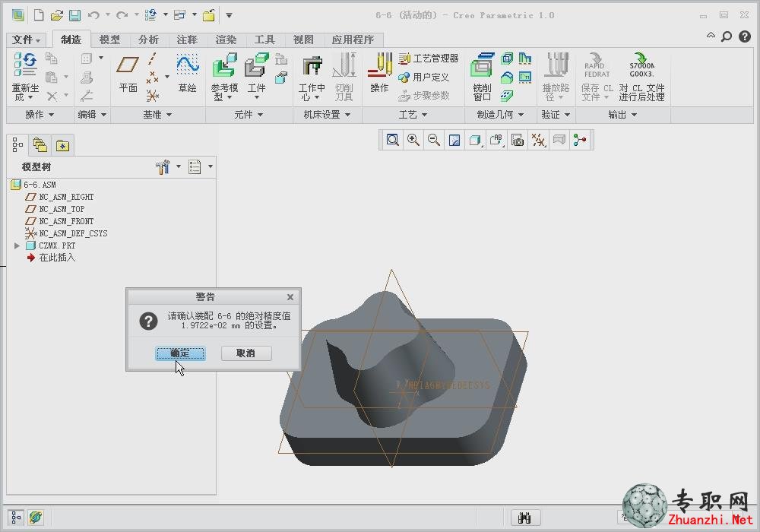
Task: Create a new file from quick access toolbar
Action: pos(38,15)
